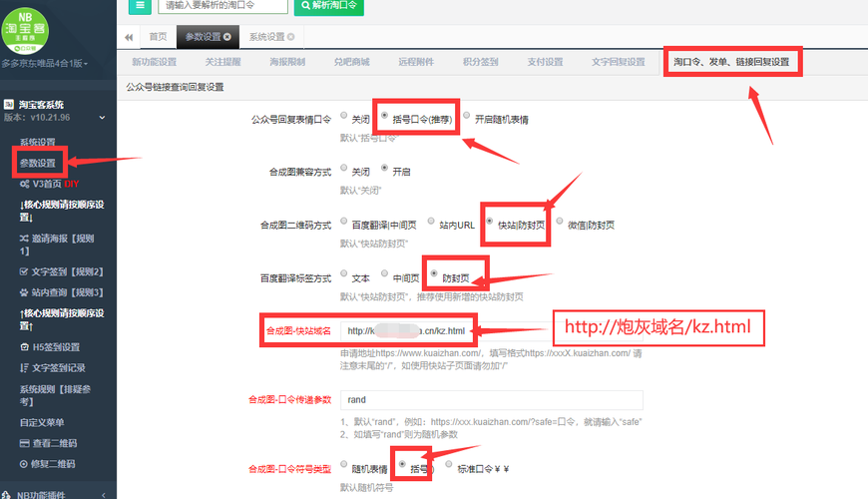Click the H5签到设置 icon
The image size is (868, 499).
(x=24, y=347)
